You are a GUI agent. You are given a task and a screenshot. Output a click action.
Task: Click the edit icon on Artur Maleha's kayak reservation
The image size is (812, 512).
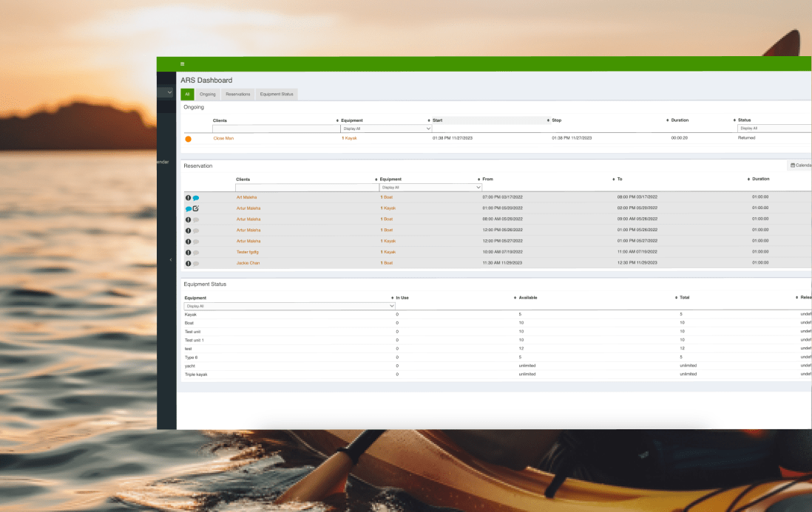[197, 208]
